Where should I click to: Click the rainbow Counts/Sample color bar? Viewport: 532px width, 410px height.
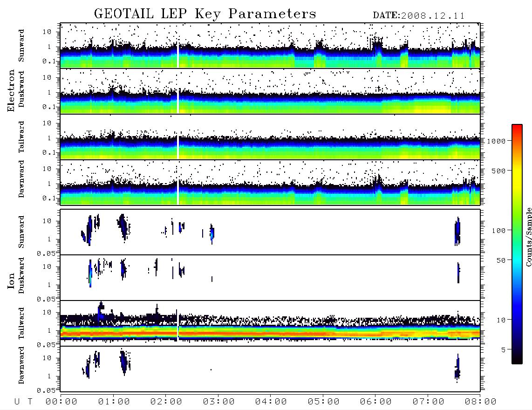[x=517, y=244]
